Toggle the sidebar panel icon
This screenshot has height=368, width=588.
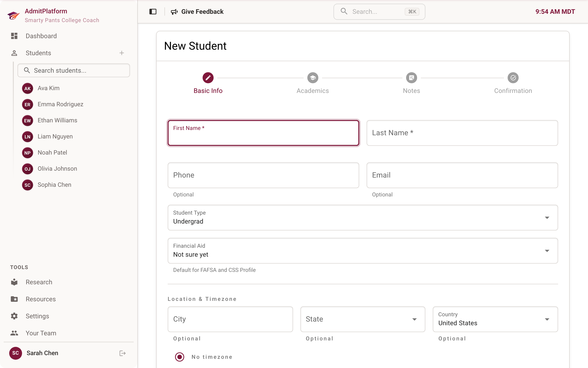point(153,11)
